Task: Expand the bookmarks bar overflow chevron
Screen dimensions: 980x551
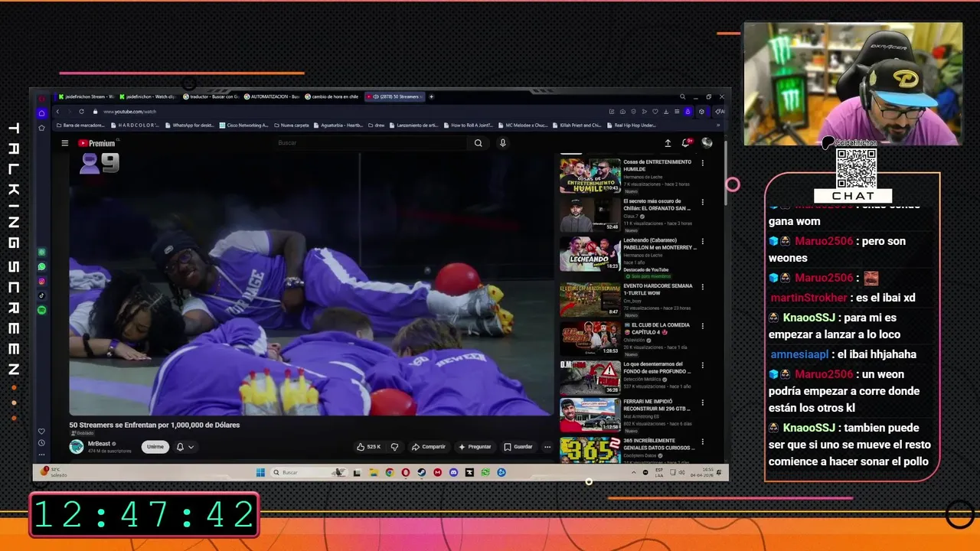Action: coord(718,125)
